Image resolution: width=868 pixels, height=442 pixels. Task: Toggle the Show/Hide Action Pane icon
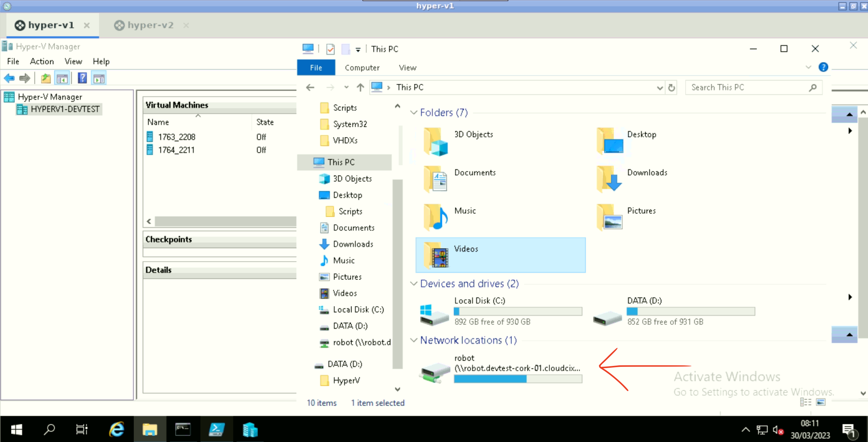pyautogui.click(x=99, y=78)
